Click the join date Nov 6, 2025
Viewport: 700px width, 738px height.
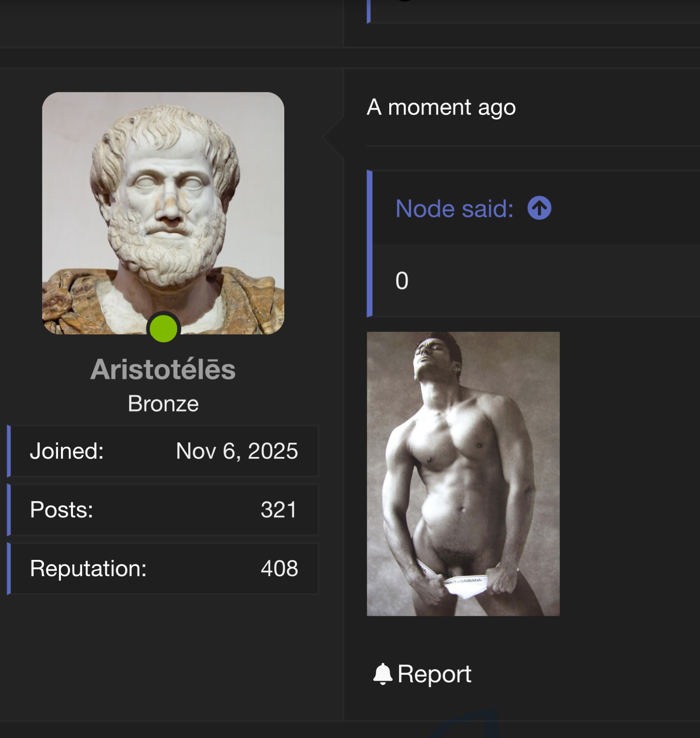(x=237, y=451)
